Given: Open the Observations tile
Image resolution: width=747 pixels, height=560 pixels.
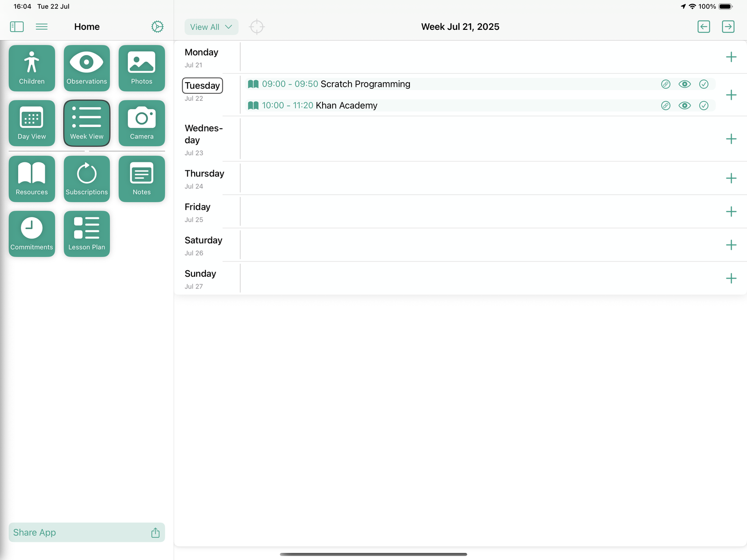Looking at the screenshot, I should pyautogui.click(x=87, y=68).
